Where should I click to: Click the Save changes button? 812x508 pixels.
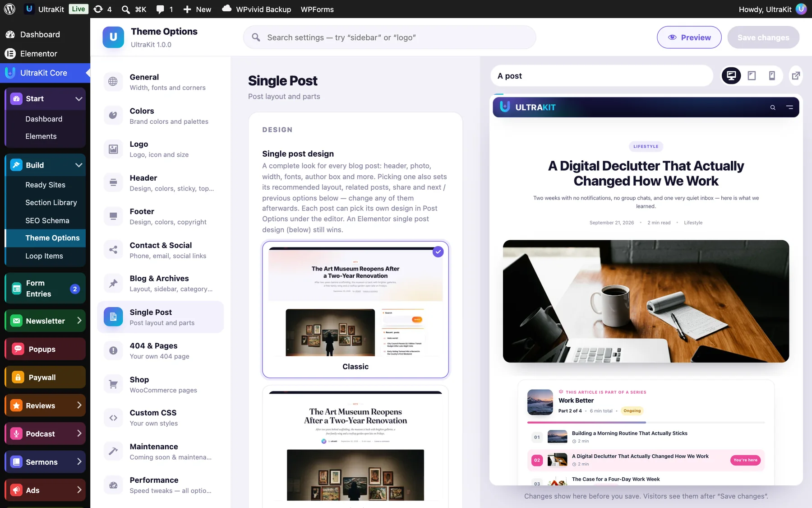point(763,37)
